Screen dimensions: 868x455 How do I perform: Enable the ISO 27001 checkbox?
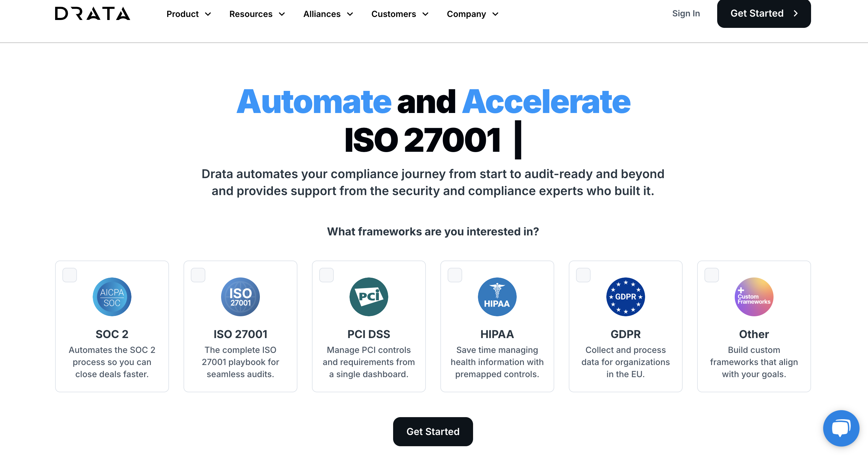click(198, 275)
